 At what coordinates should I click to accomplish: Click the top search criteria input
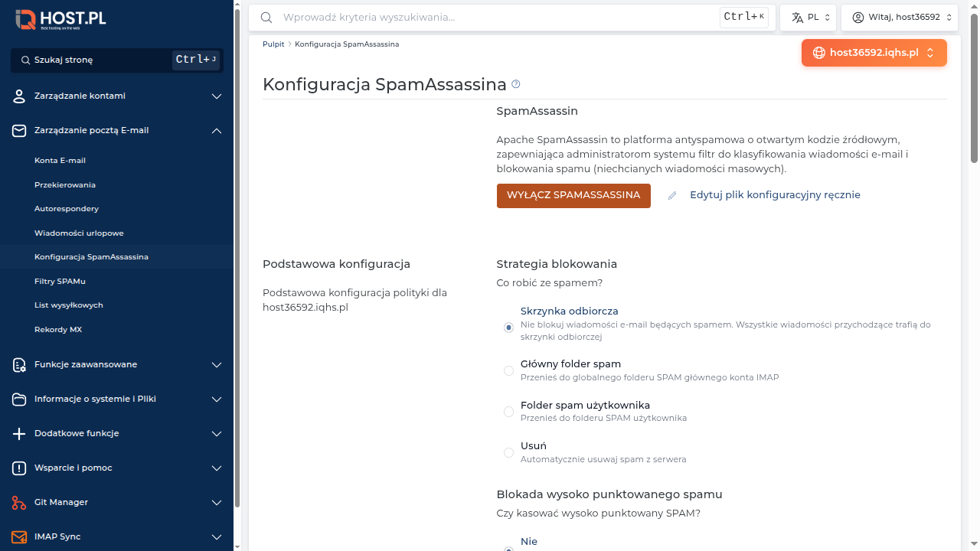pyautogui.click(x=498, y=17)
